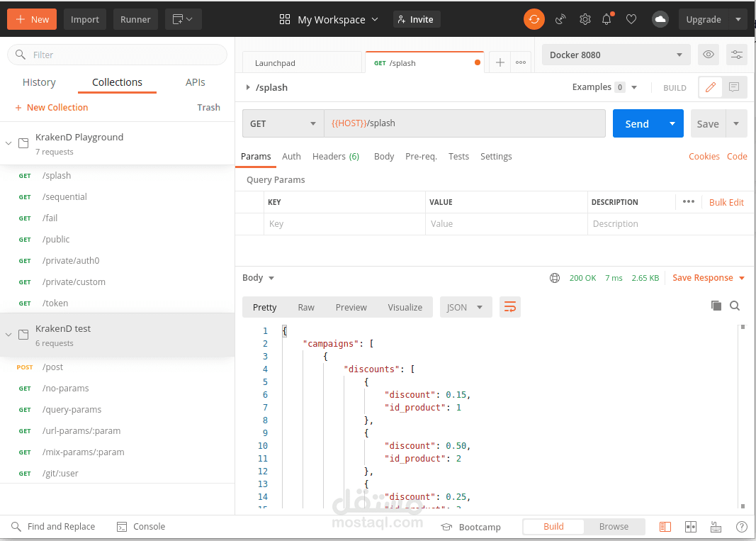Viewport: 756px width, 541px height.
Task: Collapse KrakenD test collection
Action: (x=9, y=335)
